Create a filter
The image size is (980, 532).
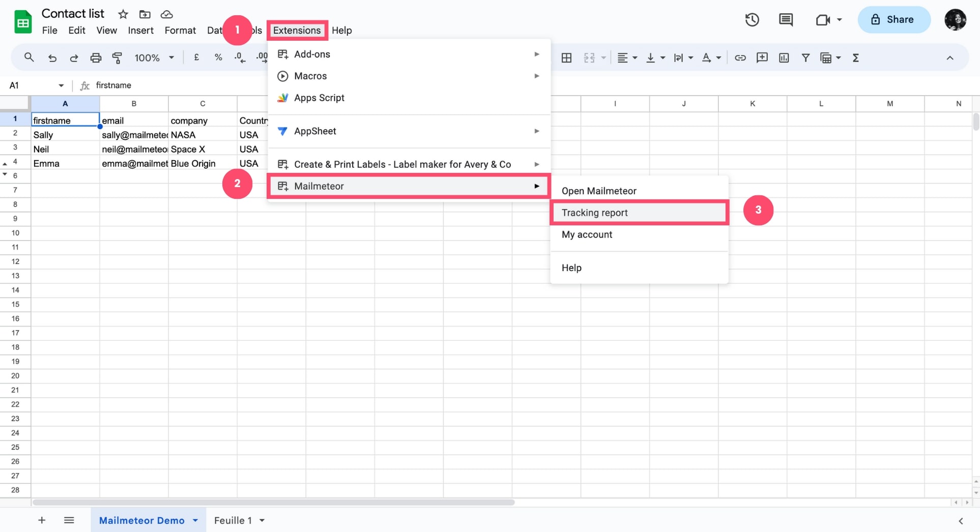(x=805, y=58)
